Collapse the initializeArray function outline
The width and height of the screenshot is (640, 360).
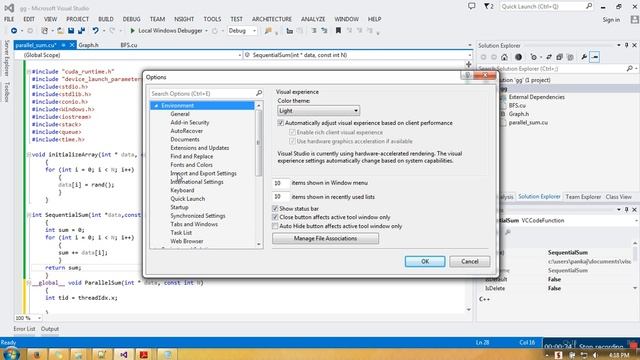tap(29, 155)
